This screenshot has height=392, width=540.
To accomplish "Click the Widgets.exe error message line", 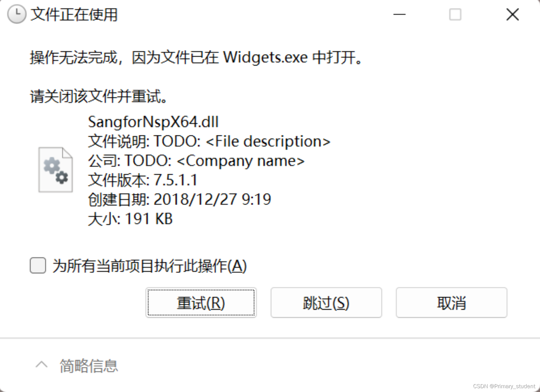I will 196,57.
